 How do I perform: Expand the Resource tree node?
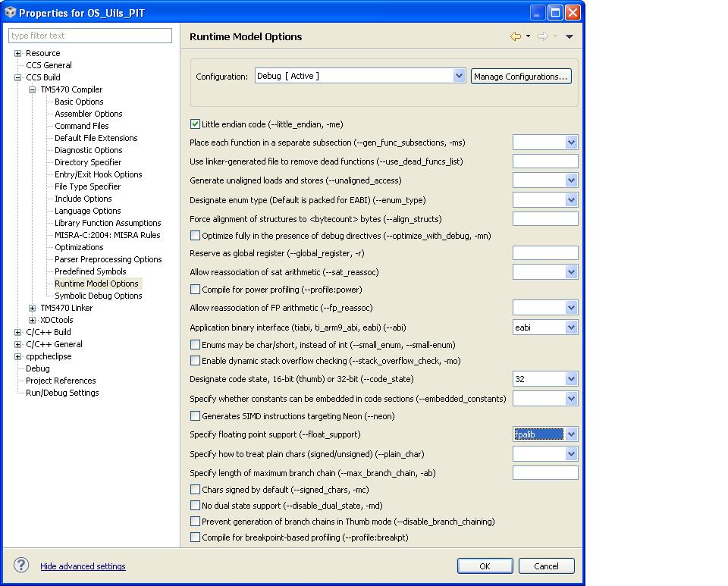point(17,53)
